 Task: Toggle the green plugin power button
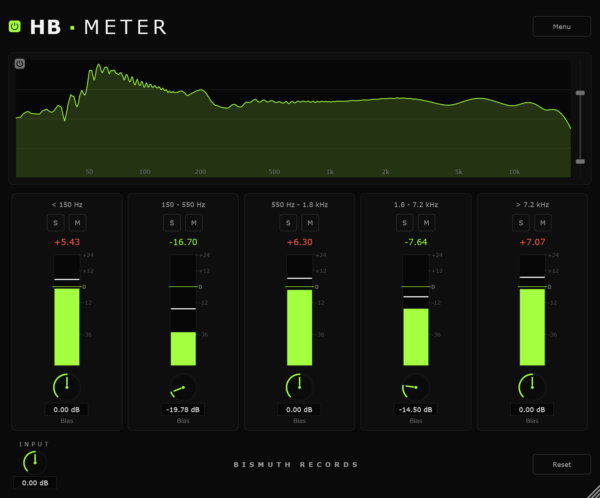click(x=15, y=26)
